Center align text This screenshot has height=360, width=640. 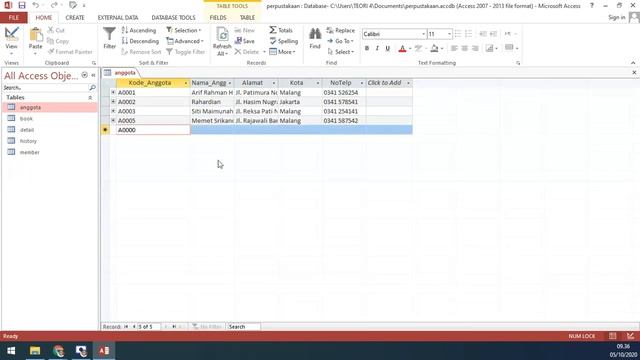(x=464, y=49)
